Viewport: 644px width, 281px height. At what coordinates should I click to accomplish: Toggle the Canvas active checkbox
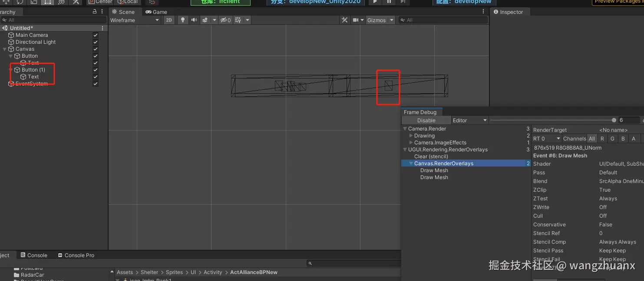pyautogui.click(x=96, y=49)
